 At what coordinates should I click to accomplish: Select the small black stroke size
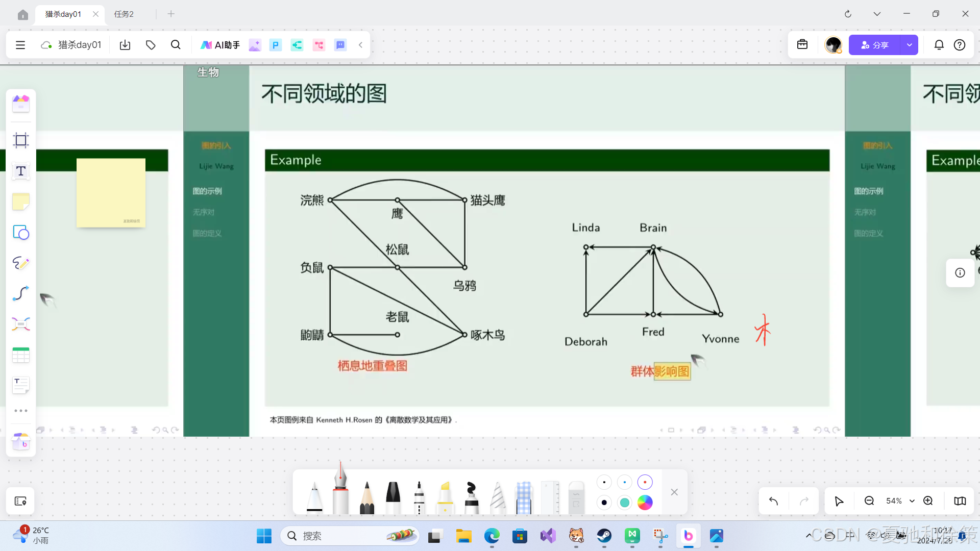coord(604,482)
